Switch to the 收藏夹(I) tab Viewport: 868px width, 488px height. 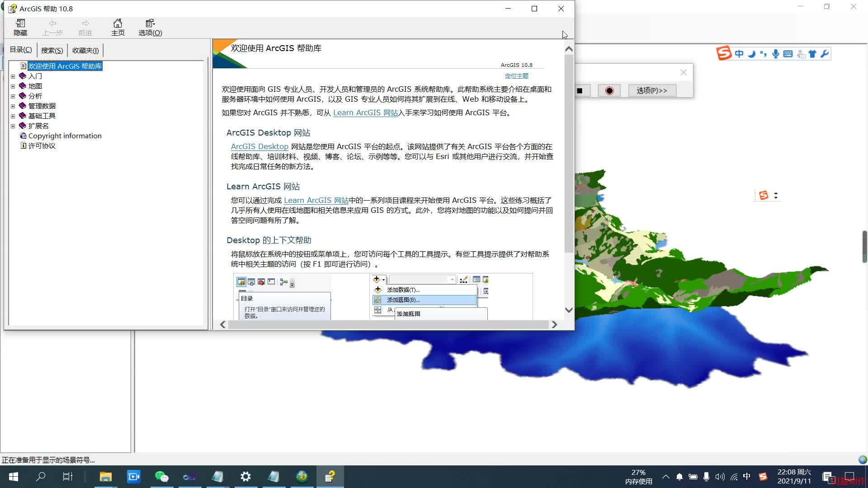pyautogui.click(x=85, y=50)
